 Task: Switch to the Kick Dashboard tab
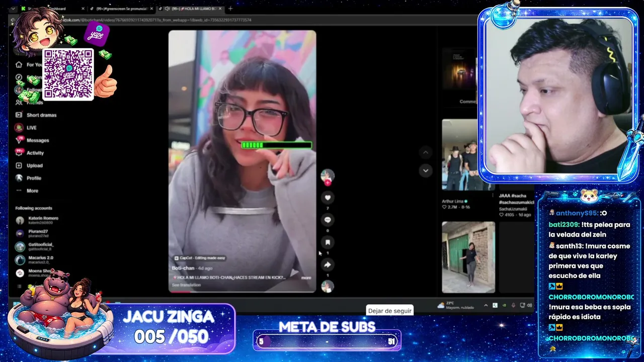(x=53, y=9)
